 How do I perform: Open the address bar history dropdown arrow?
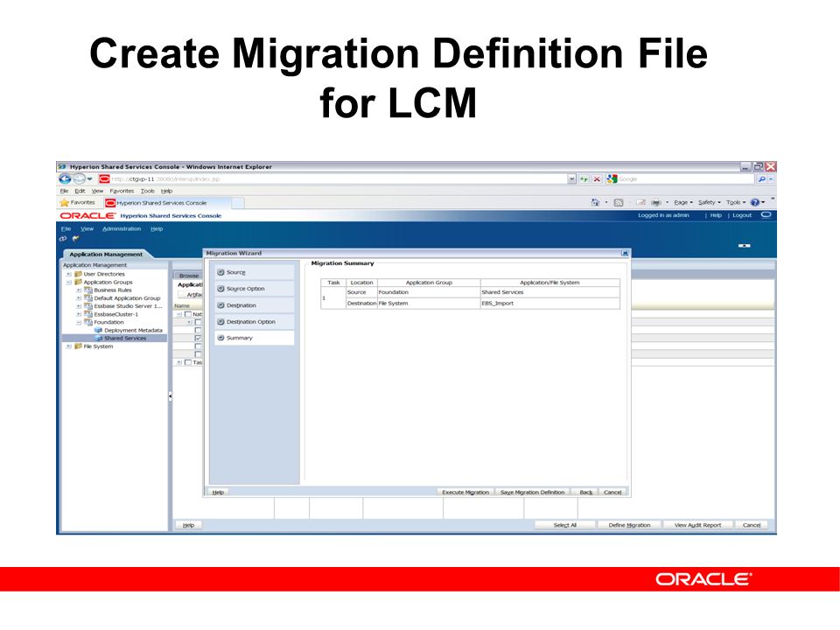click(x=571, y=178)
